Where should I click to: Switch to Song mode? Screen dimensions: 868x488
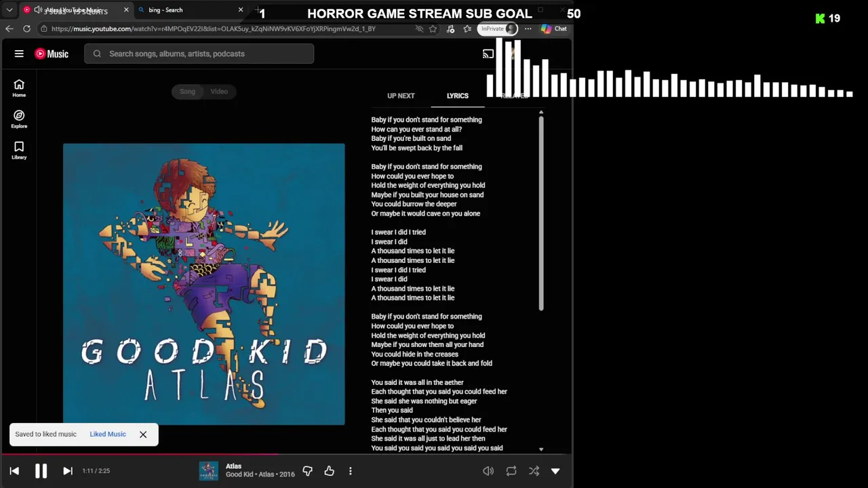[187, 91]
